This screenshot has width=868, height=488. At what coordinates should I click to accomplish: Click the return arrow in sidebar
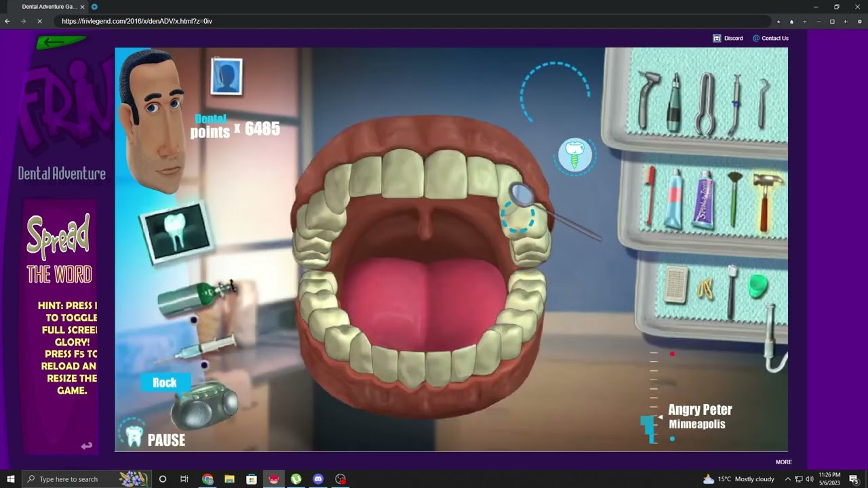tap(86, 446)
